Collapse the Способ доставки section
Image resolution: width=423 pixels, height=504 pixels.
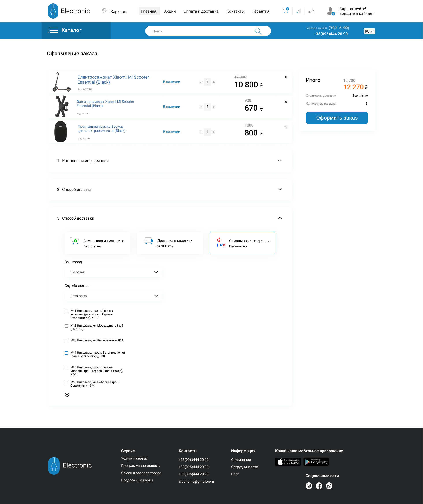click(280, 218)
